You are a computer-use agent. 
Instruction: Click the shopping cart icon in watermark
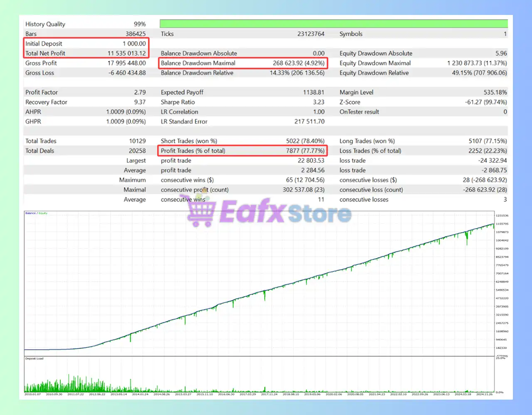tap(201, 212)
